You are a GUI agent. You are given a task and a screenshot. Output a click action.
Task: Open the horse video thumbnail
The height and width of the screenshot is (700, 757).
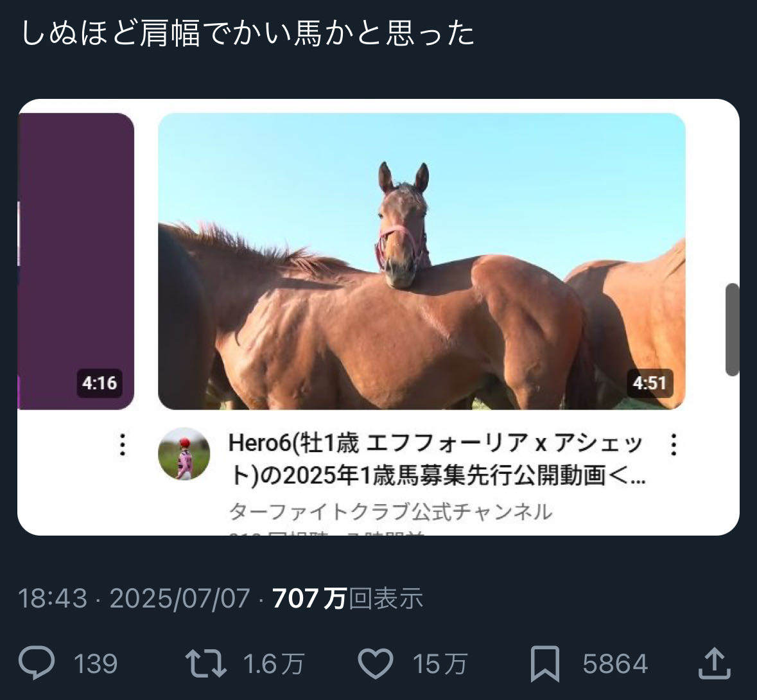[x=421, y=261]
